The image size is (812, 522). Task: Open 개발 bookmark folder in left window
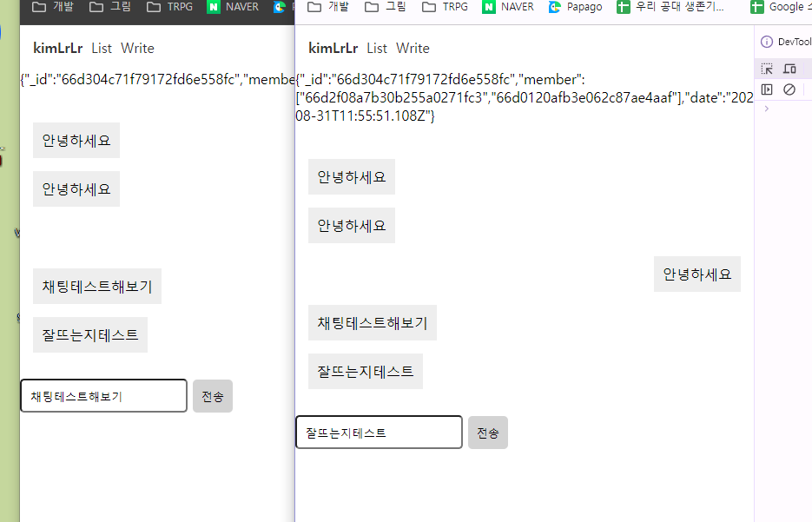pos(53,7)
